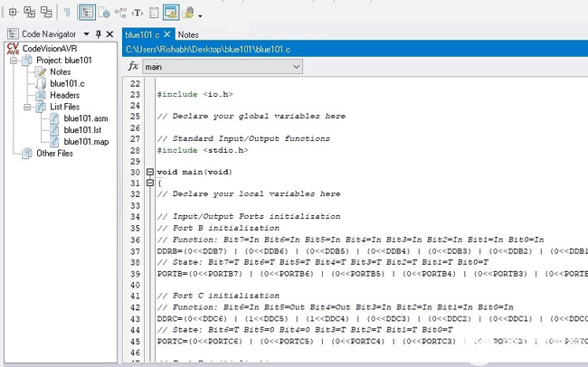Open blue101.asm list file
The image size is (588, 367).
point(86,118)
